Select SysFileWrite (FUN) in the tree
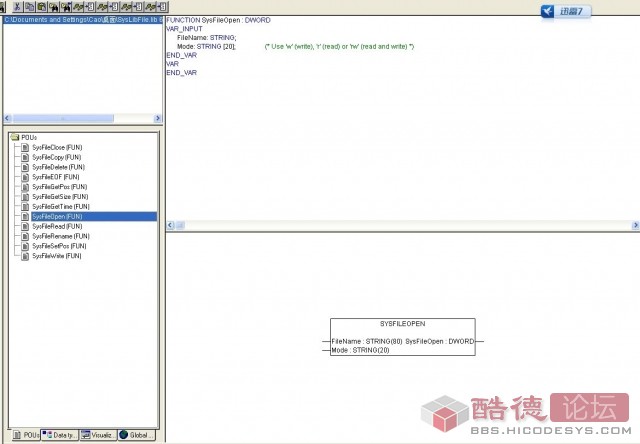The width and height of the screenshot is (640, 444). pyautogui.click(x=57, y=256)
